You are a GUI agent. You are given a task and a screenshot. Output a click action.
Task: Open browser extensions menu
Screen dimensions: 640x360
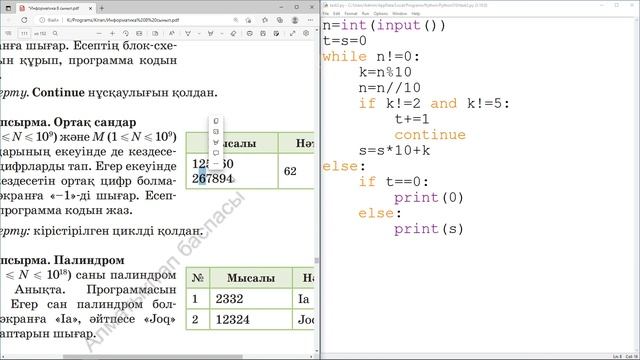point(265,20)
